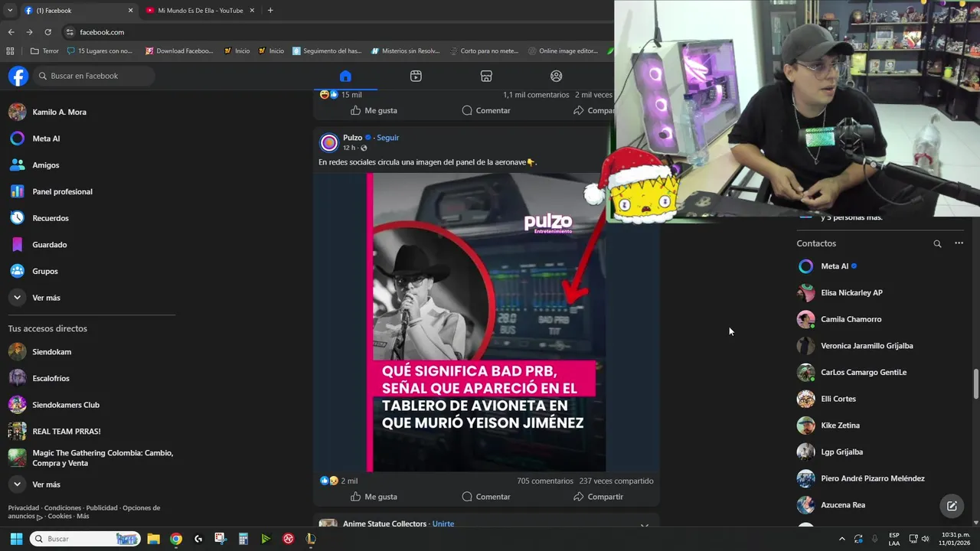Search contacts with magnifier icon
Screen dimensions: 980x551
tap(937, 243)
